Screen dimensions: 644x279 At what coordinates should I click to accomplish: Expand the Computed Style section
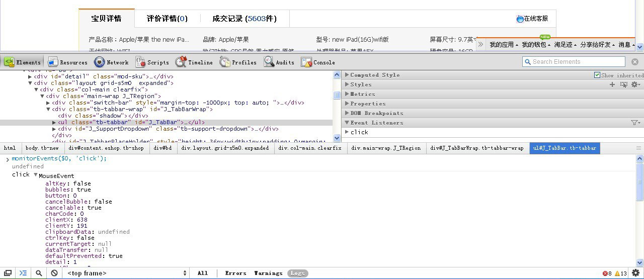click(x=347, y=75)
